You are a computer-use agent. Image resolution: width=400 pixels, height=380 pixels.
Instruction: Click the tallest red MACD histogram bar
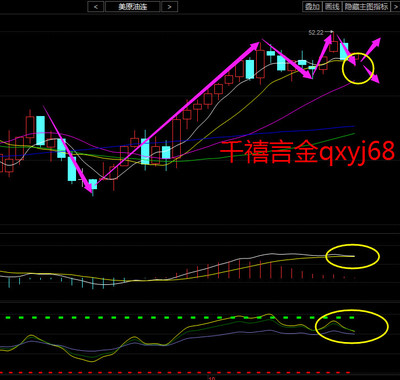239,268
